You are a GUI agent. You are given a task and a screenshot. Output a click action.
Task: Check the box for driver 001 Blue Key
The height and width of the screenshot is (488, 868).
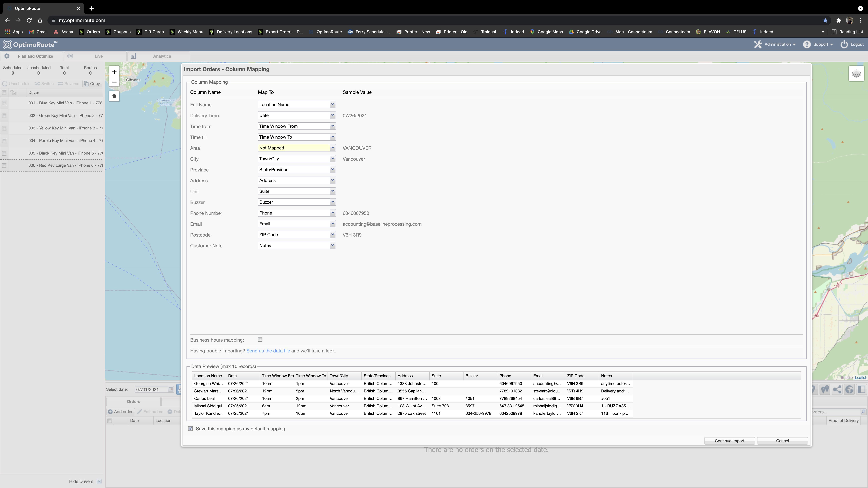click(4, 103)
